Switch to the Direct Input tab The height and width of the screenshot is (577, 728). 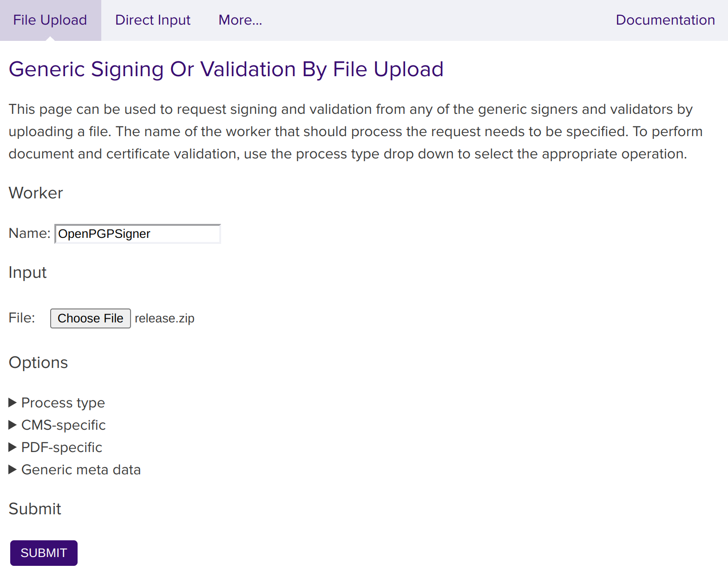pos(153,20)
